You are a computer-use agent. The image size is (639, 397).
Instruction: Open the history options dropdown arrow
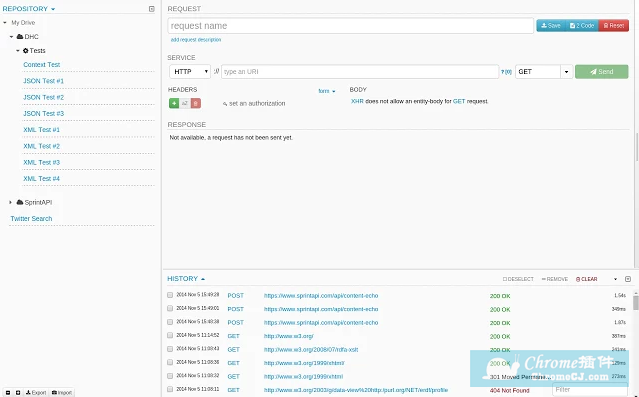[615, 279]
